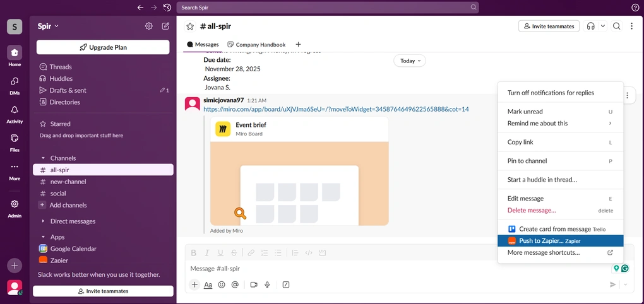
Task: Open the miro.com board link
Action: click(336, 109)
